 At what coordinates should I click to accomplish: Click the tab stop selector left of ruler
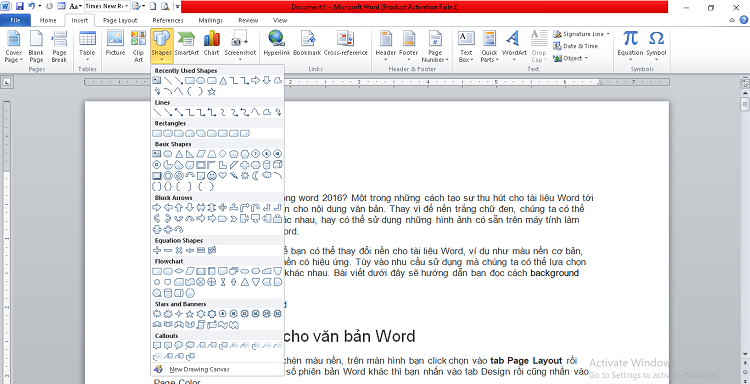pyautogui.click(x=7, y=83)
